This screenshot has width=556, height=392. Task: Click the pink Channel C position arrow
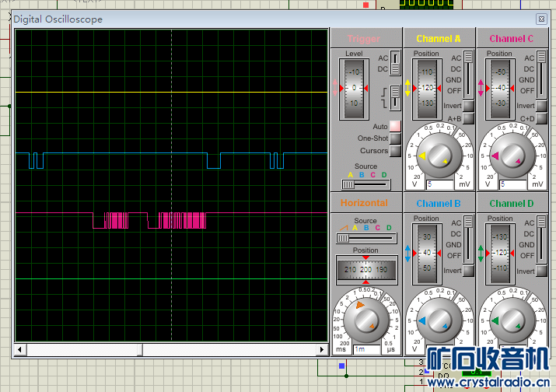pyautogui.click(x=481, y=88)
